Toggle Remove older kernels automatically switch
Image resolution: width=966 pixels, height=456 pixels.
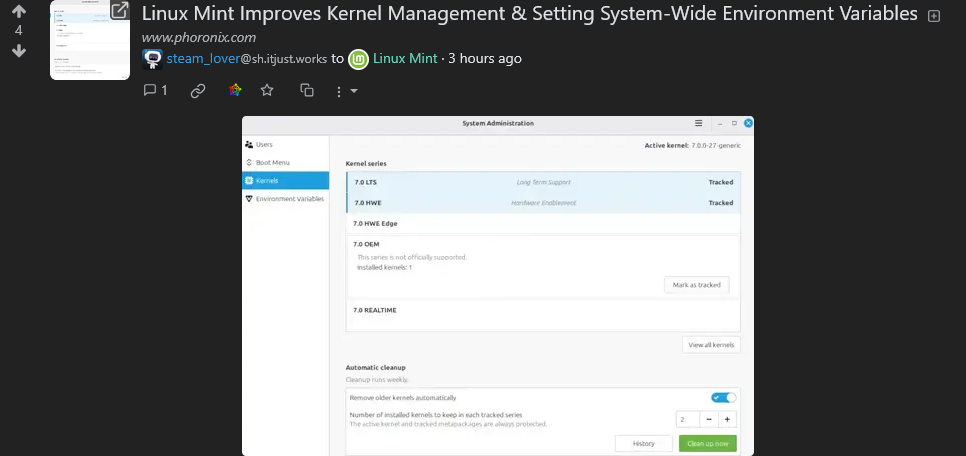[x=723, y=398]
